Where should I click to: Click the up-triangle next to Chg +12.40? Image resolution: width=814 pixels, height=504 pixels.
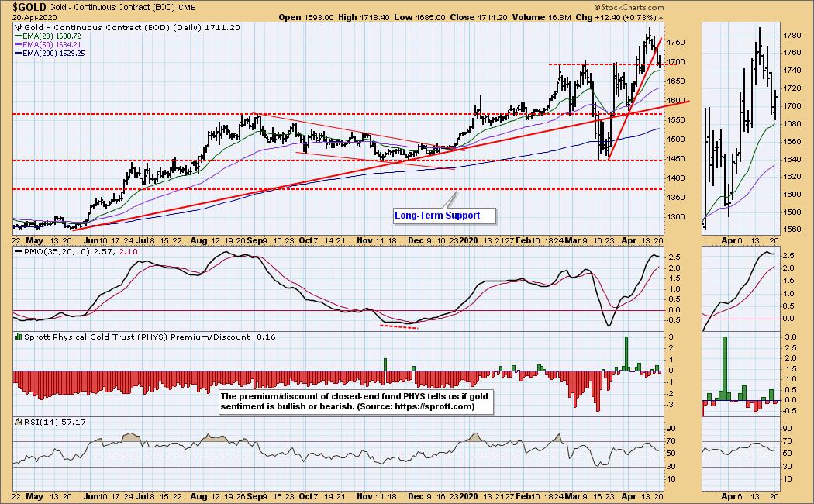[661, 18]
